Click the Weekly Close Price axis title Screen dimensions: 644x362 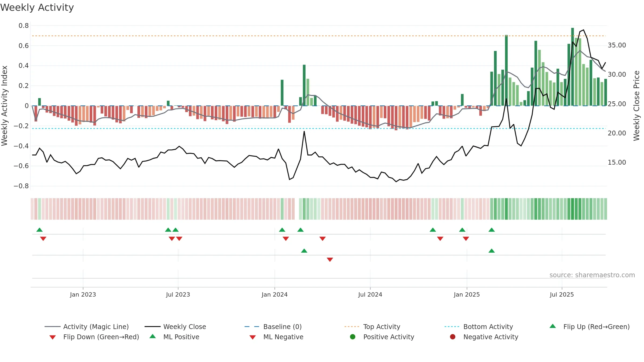tap(636, 106)
